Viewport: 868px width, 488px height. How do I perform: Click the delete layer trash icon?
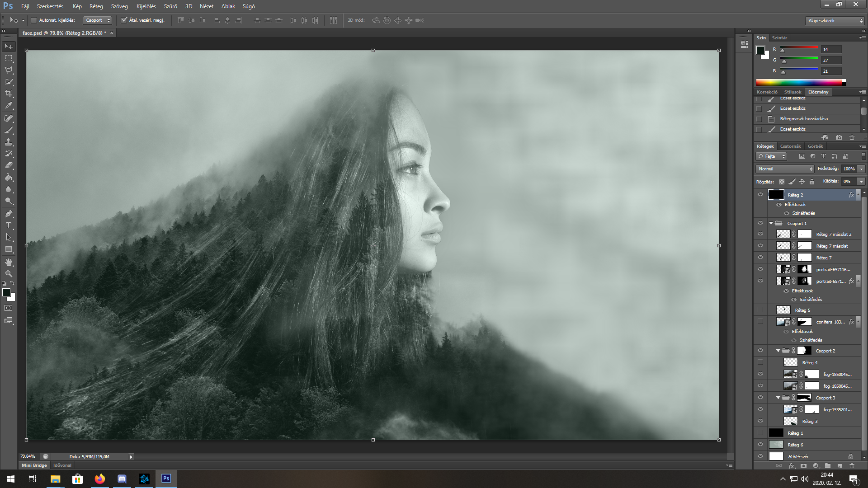click(x=852, y=466)
